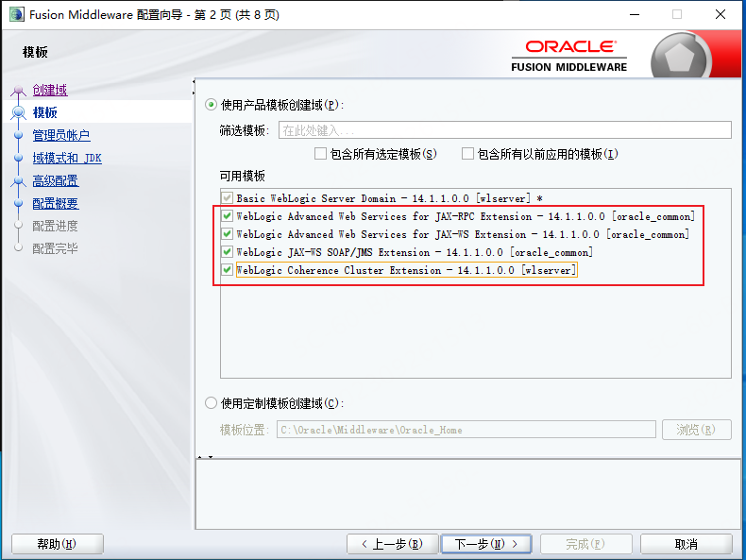Go back with 上一步 button
This screenshot has height=560, width=746.
[x=392, y=544]
